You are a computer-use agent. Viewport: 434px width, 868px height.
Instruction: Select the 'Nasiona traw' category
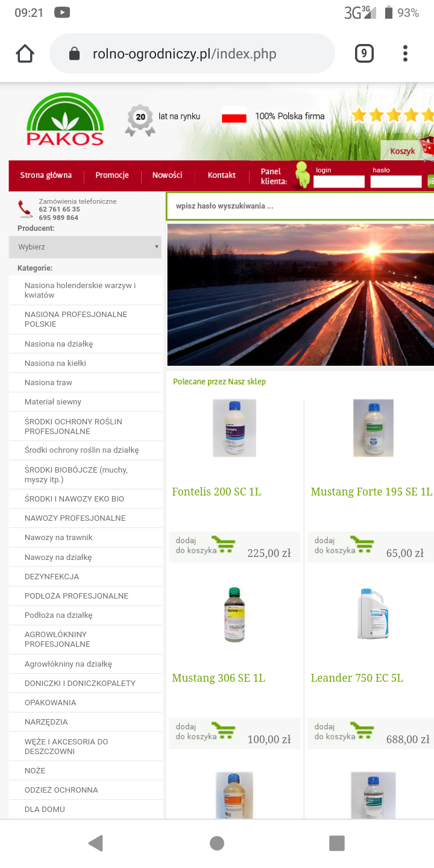pos(48,383)
